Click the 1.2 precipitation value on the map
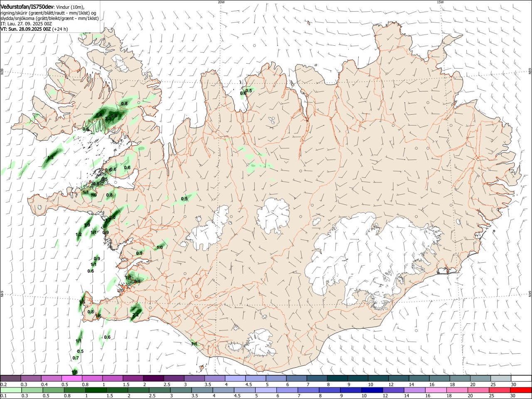This screenshot has width=532, height=399. [79, 234]
